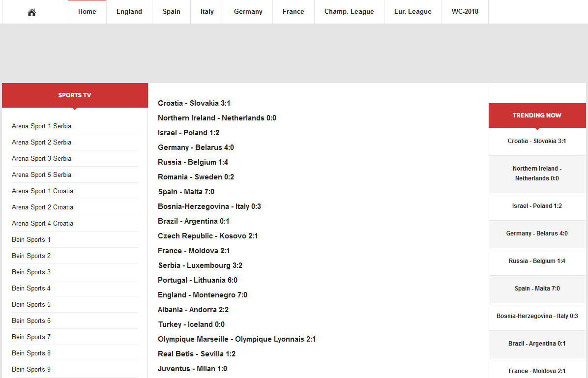Screen dimensions: 588x378
Task: Open Bein Sports 1 channel link
Action: [x=31, y=240]
